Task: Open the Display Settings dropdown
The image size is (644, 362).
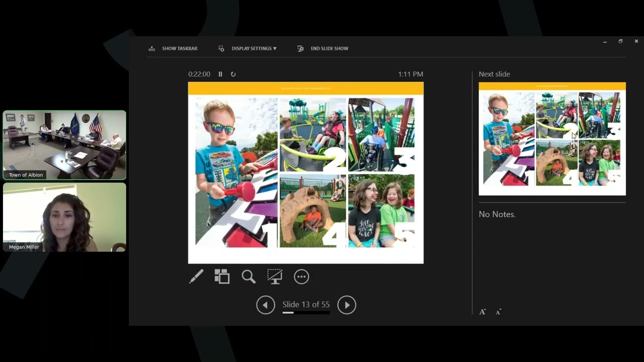Action: [x=248, y=49]
